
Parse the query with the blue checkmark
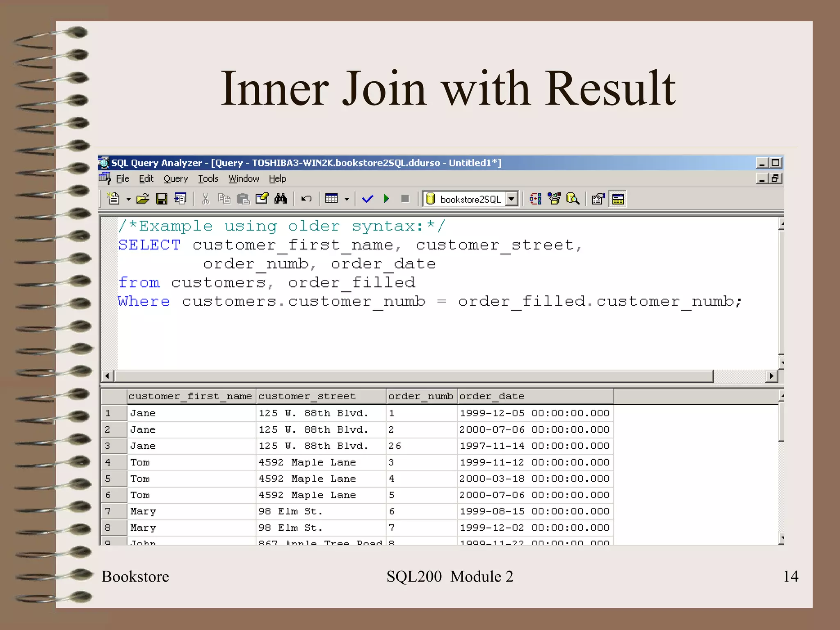point(367,199)
